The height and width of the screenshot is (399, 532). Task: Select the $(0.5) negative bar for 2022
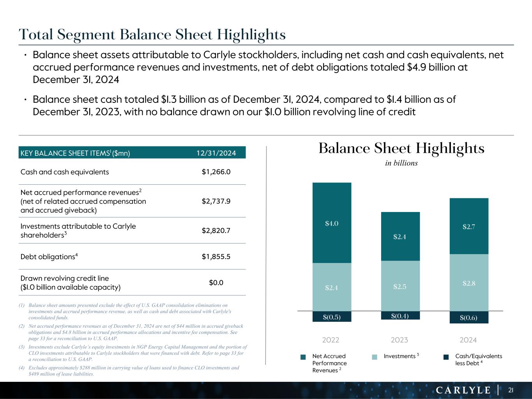pos(332,317)
